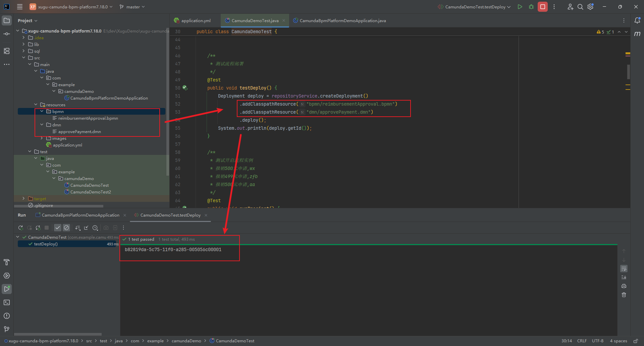The image size is (644, 346).
Task: Switch to application.yml editor tab
Action: click(x=196, y=21)
